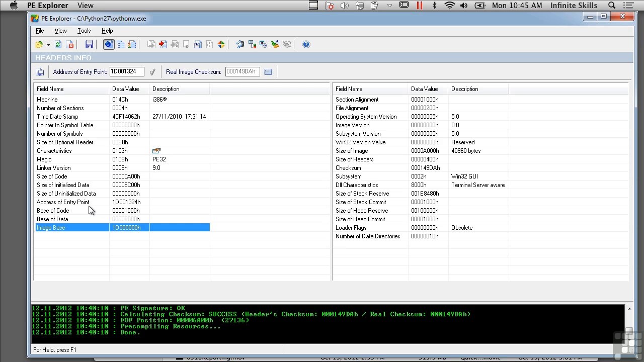Edit the Address of Entry Point field
The image size is (644, 362).
(127, 72)
